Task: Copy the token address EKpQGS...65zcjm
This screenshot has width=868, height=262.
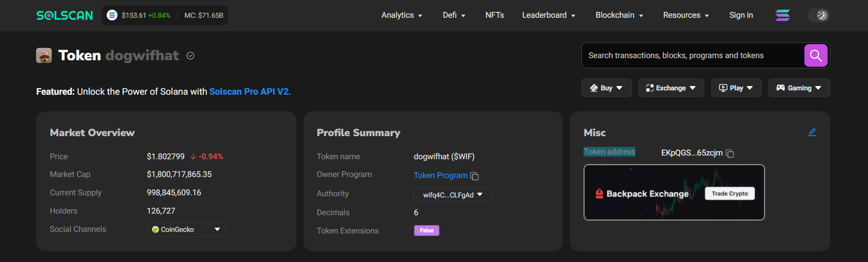Action: 730,153
